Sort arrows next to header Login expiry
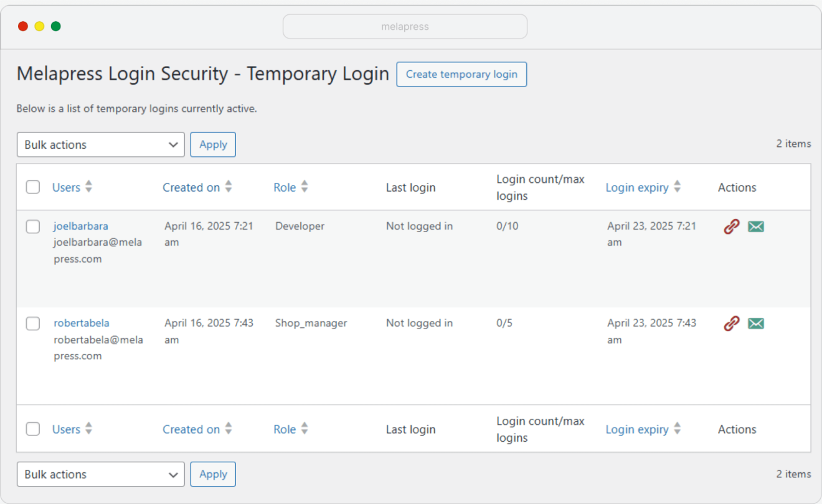 (x=678, y=187)
